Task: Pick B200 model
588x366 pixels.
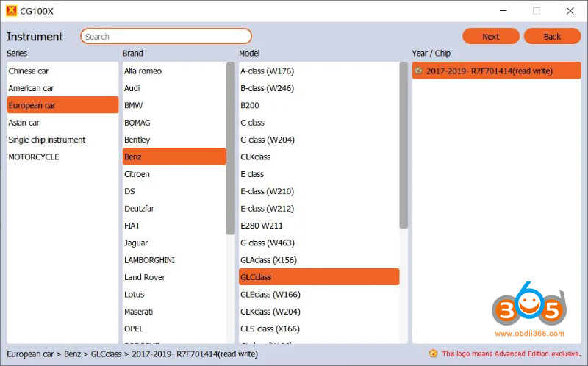Action: (x=319, y=105)
